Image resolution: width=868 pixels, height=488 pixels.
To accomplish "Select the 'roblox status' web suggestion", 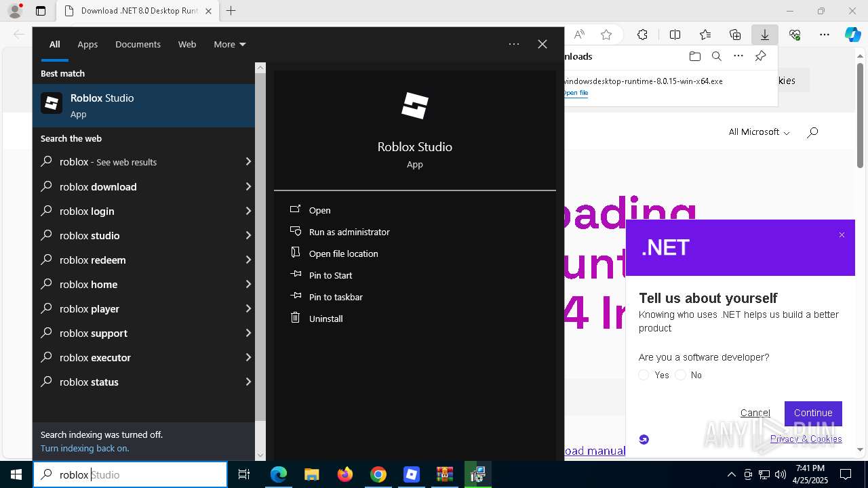I will pyautogui.click(x=144, y=382).
